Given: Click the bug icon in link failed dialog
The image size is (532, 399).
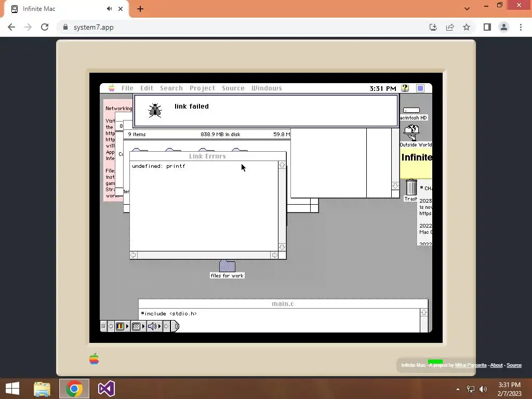Looking at the screenshot, I should (x=155, y=110).
